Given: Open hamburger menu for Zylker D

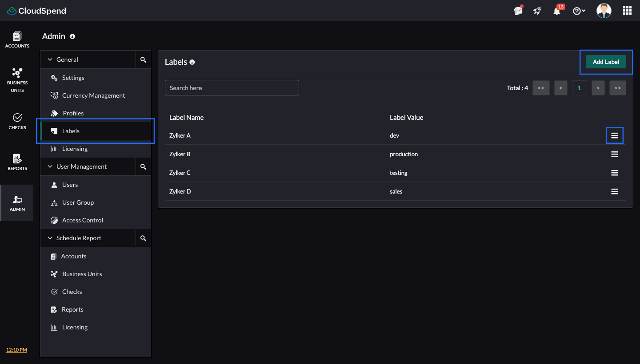Looking at the screenshot, I should coord(615,191).
